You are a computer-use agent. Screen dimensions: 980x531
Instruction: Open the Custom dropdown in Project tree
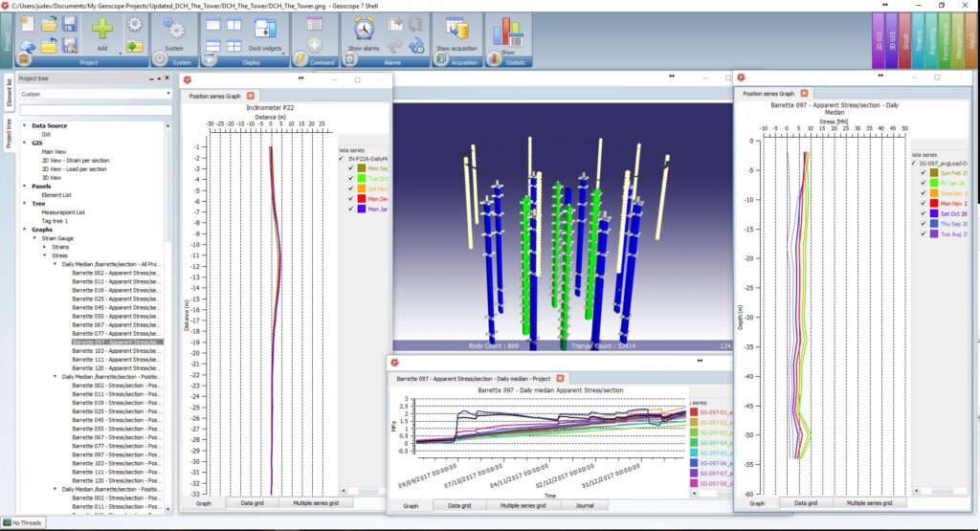pos(92,94)
